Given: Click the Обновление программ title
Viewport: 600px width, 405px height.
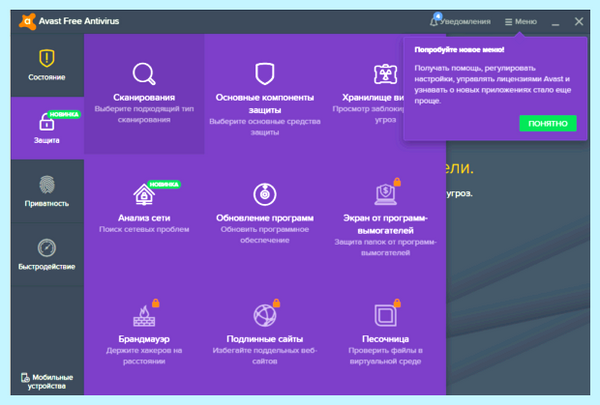Looking at the screenshot, I should [264, 218].
